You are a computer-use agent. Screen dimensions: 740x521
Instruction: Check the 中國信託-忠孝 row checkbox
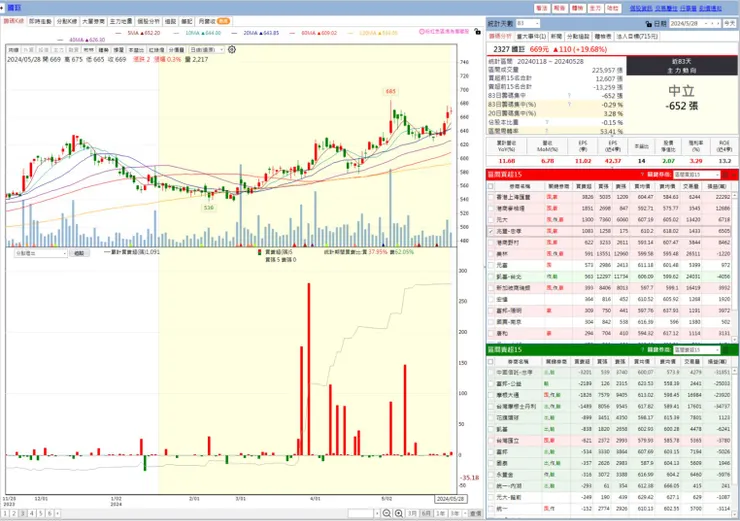(491, 372)
